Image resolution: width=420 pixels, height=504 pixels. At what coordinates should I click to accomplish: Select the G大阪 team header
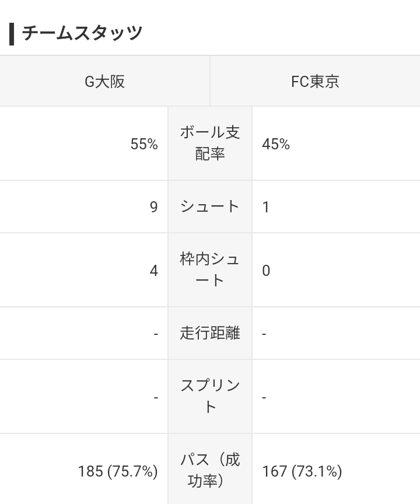pyautogui.click(x=105, y=81)
